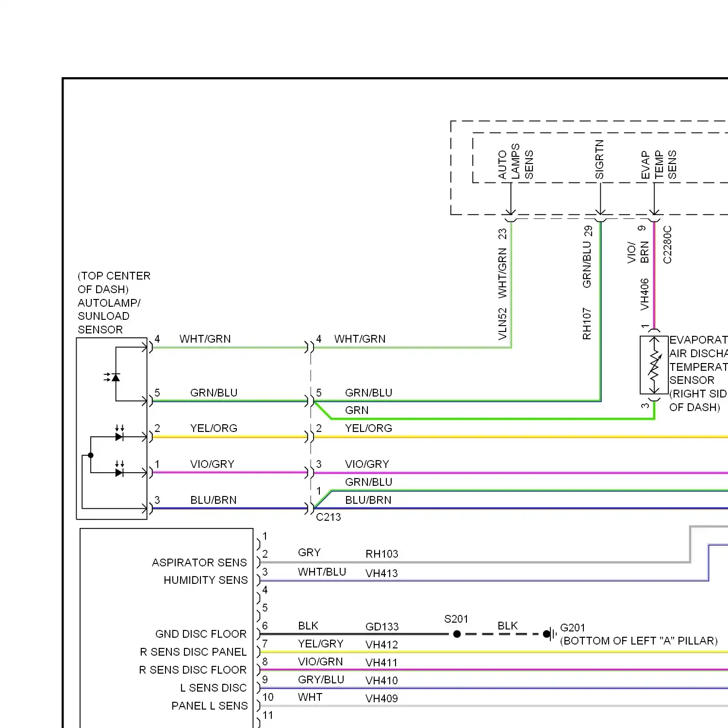The height and width of the screenshot is (728, 728).
Task: Click the L SENS DISC label
Action: click(214, 688)
